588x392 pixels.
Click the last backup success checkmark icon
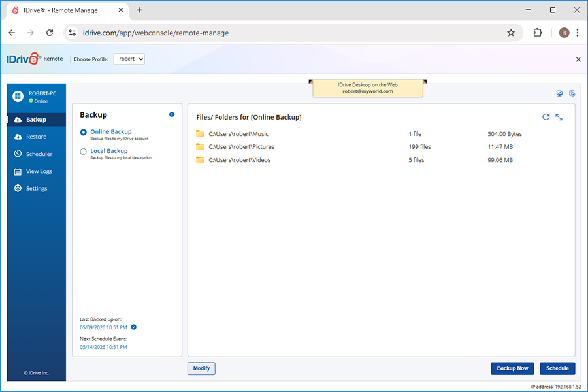point(134,327)
